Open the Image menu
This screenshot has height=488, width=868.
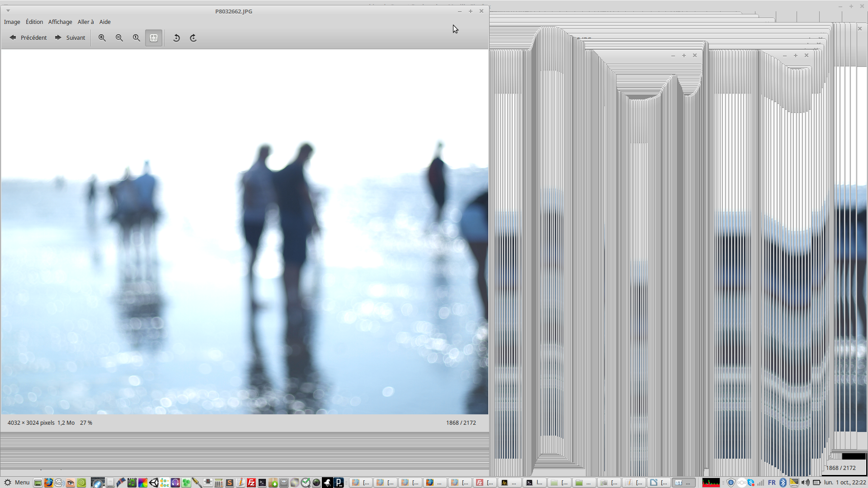tap(12, 22)
